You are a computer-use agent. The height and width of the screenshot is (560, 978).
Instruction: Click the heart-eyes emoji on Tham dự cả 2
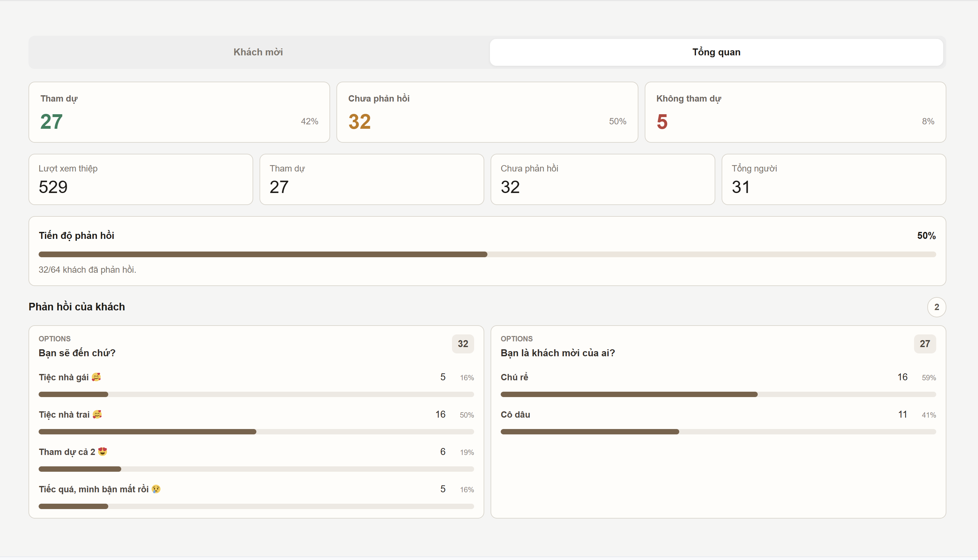pyautogui.click(x=102, y=451)
